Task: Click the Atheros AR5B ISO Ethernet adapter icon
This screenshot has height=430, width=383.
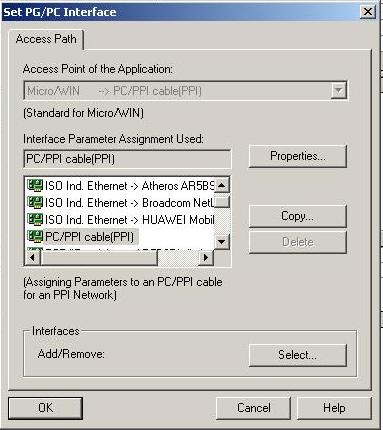Action: (x=35, y=185)
